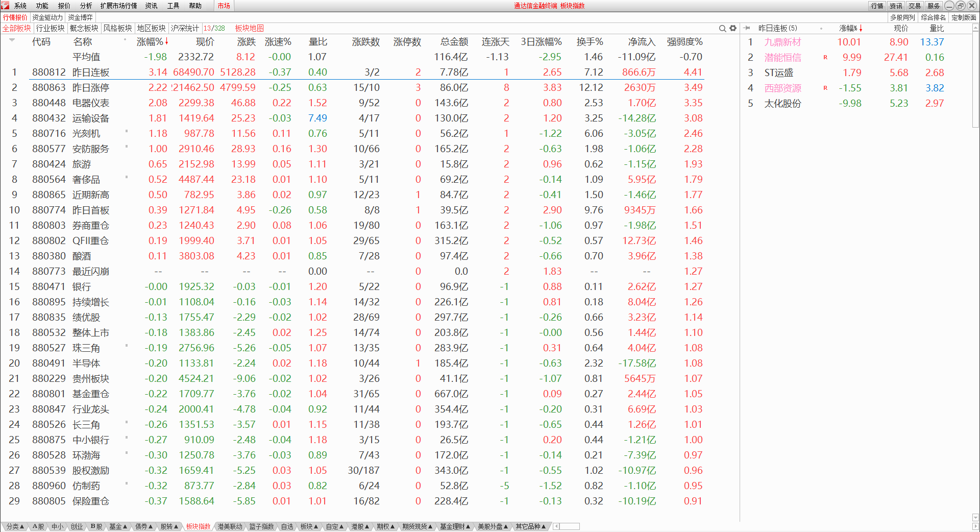
Task: Open the 功能 menu
Action: coord(42,6)
